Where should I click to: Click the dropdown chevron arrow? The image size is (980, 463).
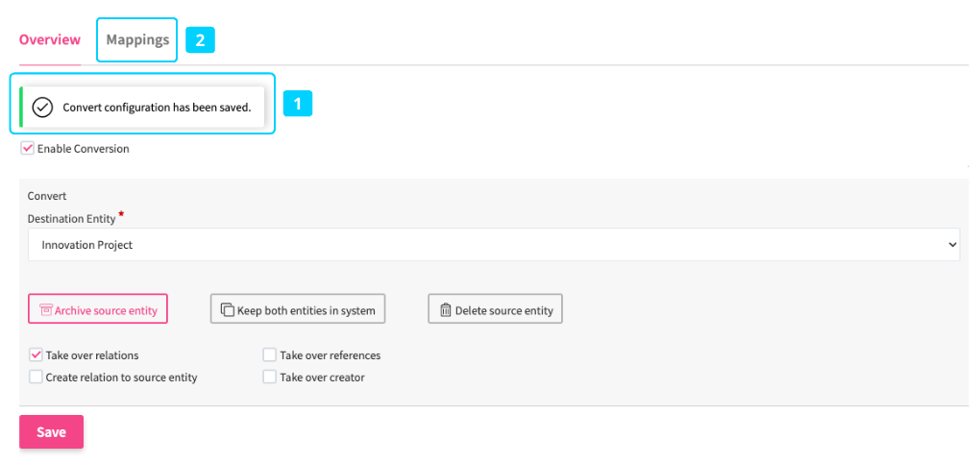click(x=952, y=245)
